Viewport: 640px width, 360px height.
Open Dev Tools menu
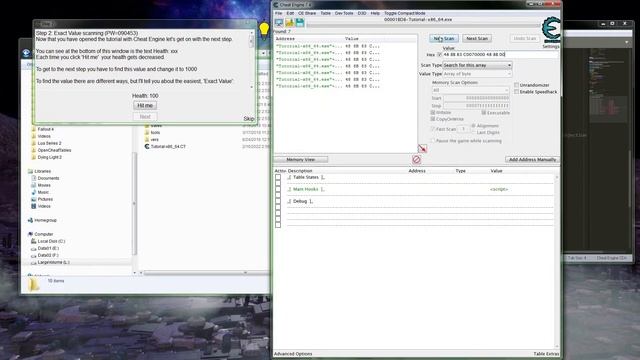pyautogui.click(x=344, y=13)
